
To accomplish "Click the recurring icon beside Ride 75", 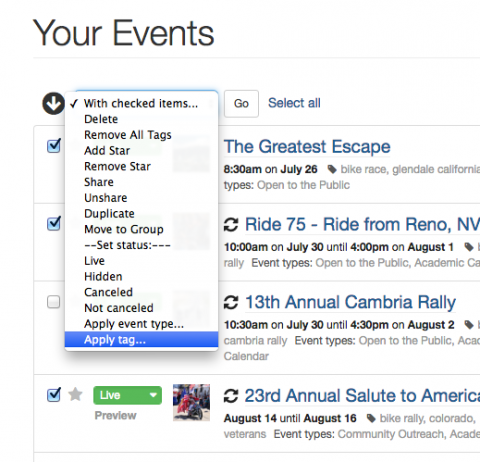I will [231, 224].
